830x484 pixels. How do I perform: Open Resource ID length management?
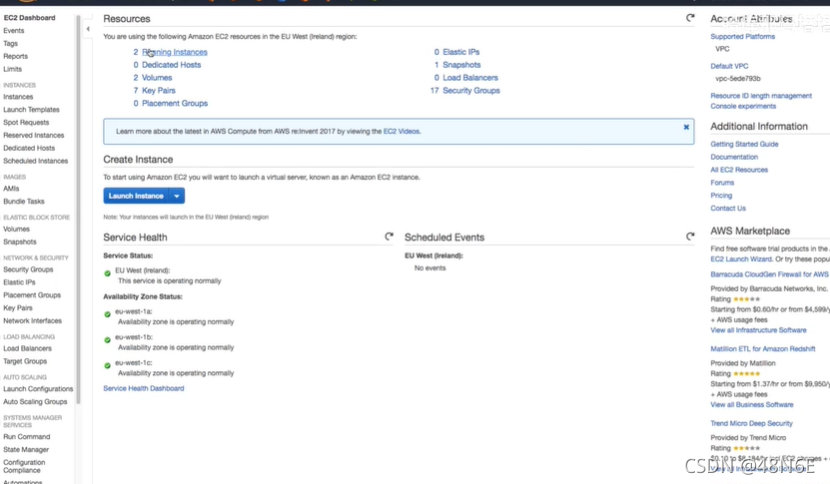pyautogui.click(x=761, y=96)
